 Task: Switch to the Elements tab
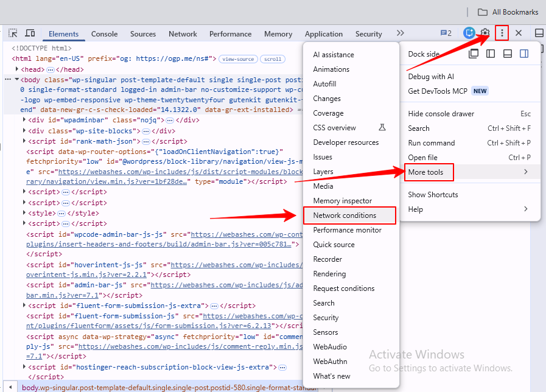click(64, 33)
